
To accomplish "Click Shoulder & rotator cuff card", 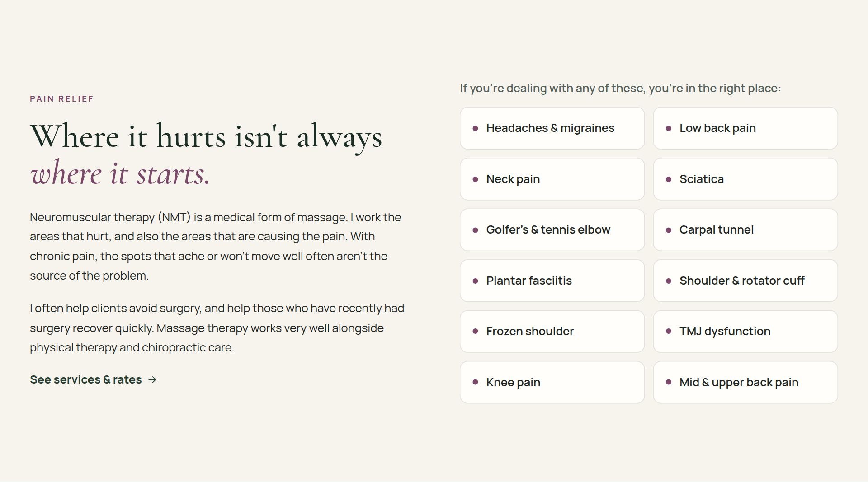I will pyautogui.click(x=745, y=281).
